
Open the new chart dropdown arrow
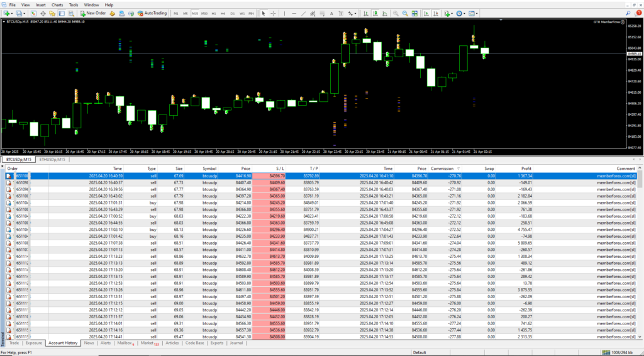click(x=13, y=13)
